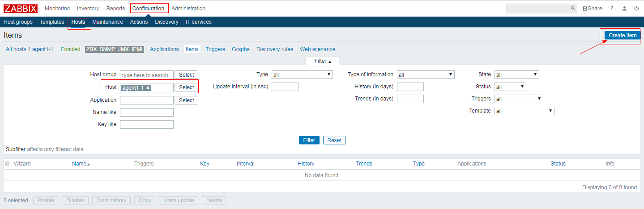
Task: Open the Applications tab link
Action: pyautogui.click(x=164, y=49)
